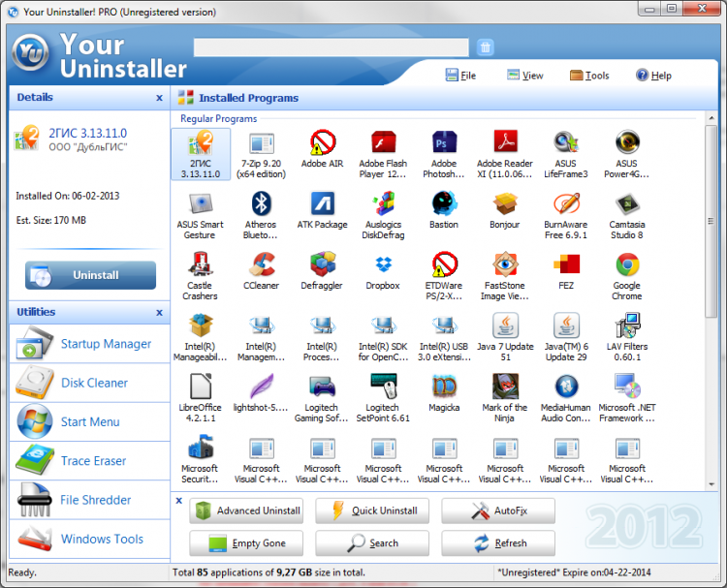The image size is (727, 588).
Task: Click the program list scroll down arrow
Action: pyautogui.click(x=711, y=484)
